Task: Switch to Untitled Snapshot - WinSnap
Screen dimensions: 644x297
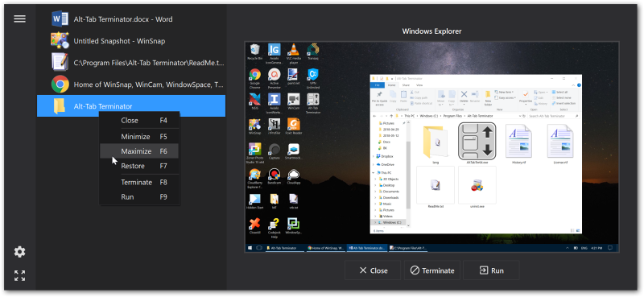Action: coord(131,41)
